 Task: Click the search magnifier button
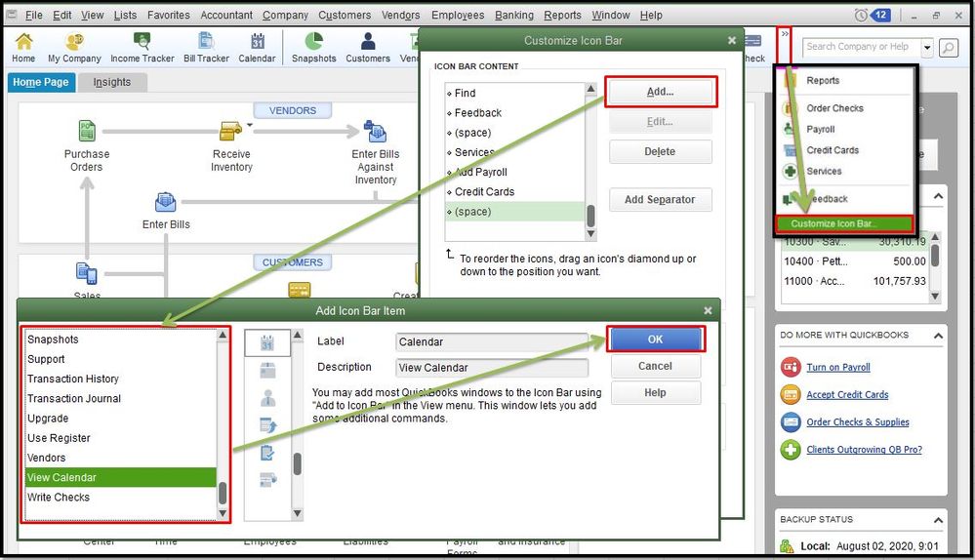[x=949, y=47]
